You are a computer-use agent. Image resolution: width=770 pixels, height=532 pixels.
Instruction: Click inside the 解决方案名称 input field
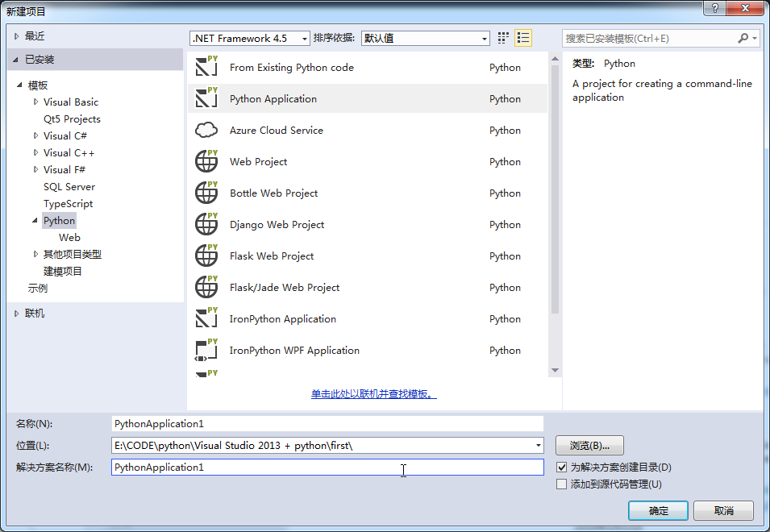click(x=323, y=467)
